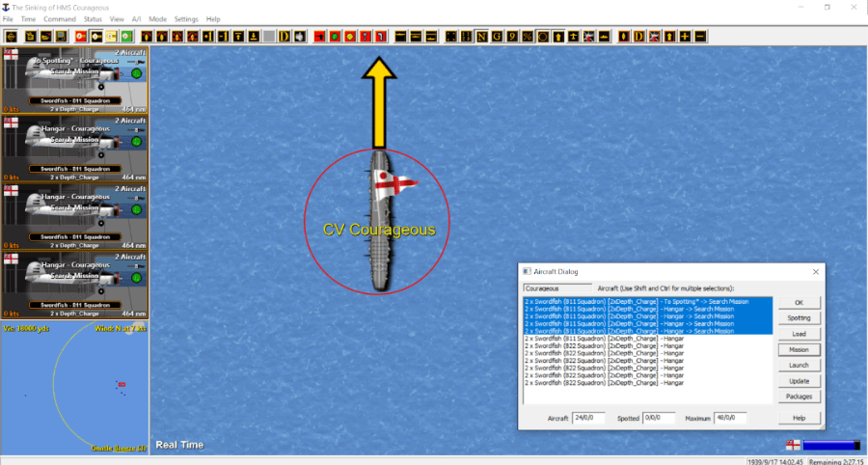Open the A/I menu
This screenshot has height=465, width=868.
click(x=137, y=19)
